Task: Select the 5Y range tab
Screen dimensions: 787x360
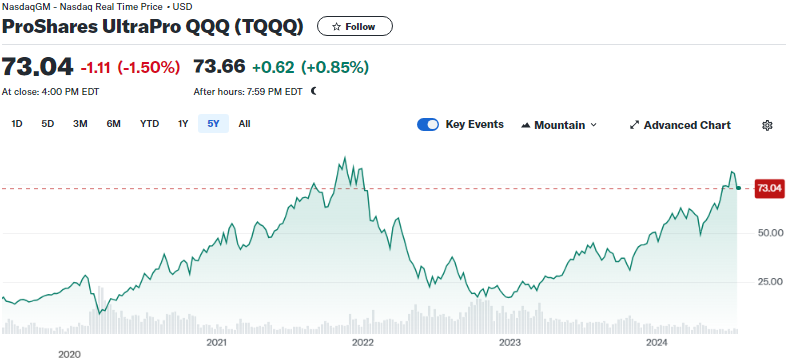Action: (x=213, y=124)
